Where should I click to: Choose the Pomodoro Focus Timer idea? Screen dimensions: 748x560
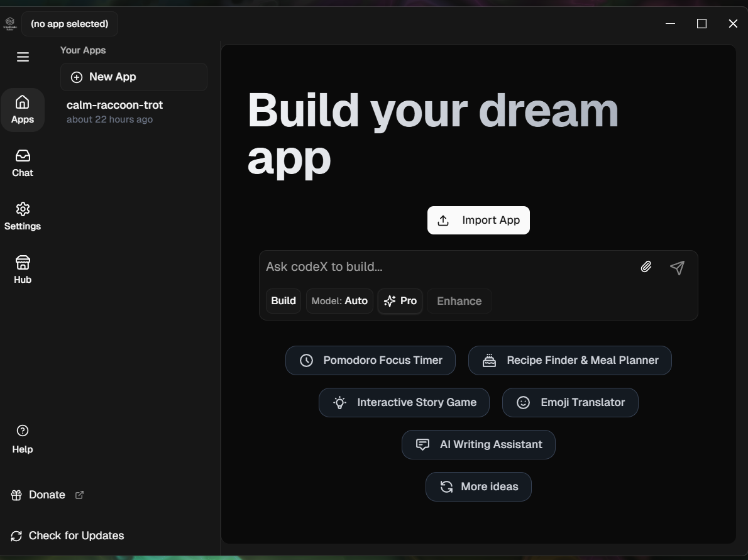click(x=371, y=361)
